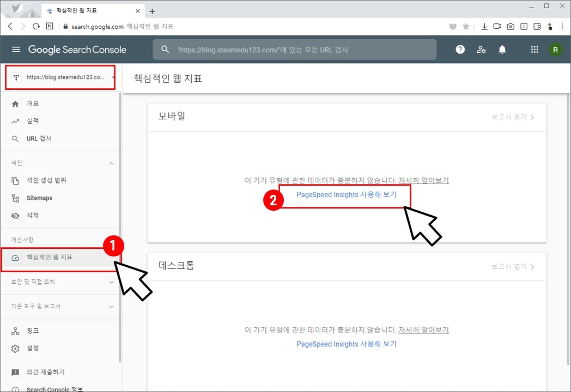Collapse the 색인 section chevron
The width and height of the screenshot is (571, 392).
pyautogui.click(x=111, y=162)
